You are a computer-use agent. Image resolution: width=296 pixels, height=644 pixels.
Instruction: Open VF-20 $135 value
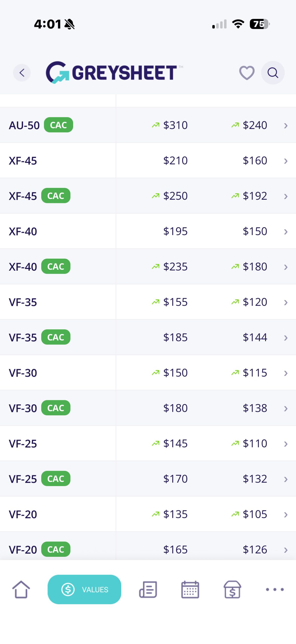(x=175, y=514)
